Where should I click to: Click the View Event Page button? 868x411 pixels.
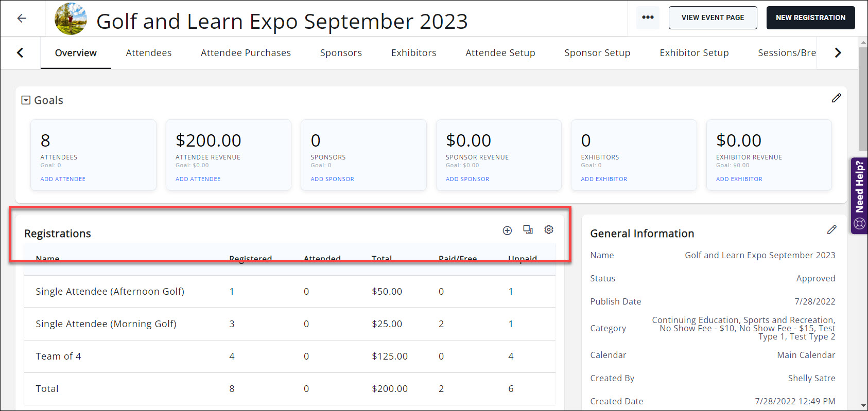pyautogui.click(x=713, y=17)
